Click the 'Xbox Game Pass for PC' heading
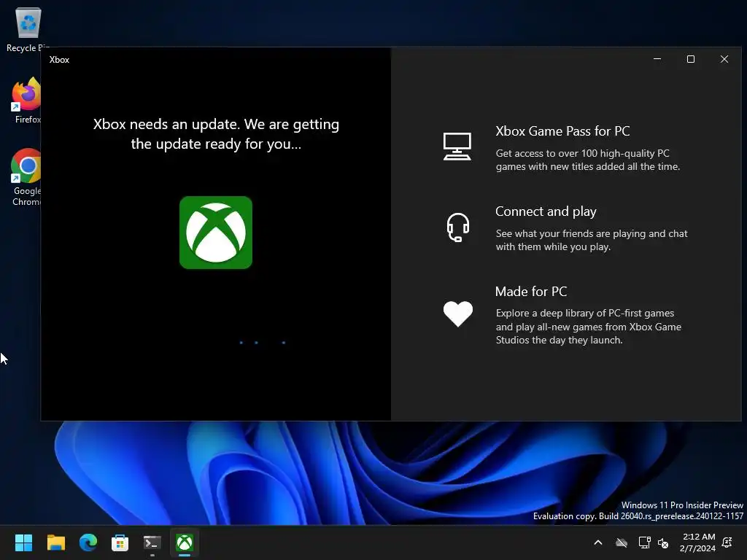 [562, 131]
